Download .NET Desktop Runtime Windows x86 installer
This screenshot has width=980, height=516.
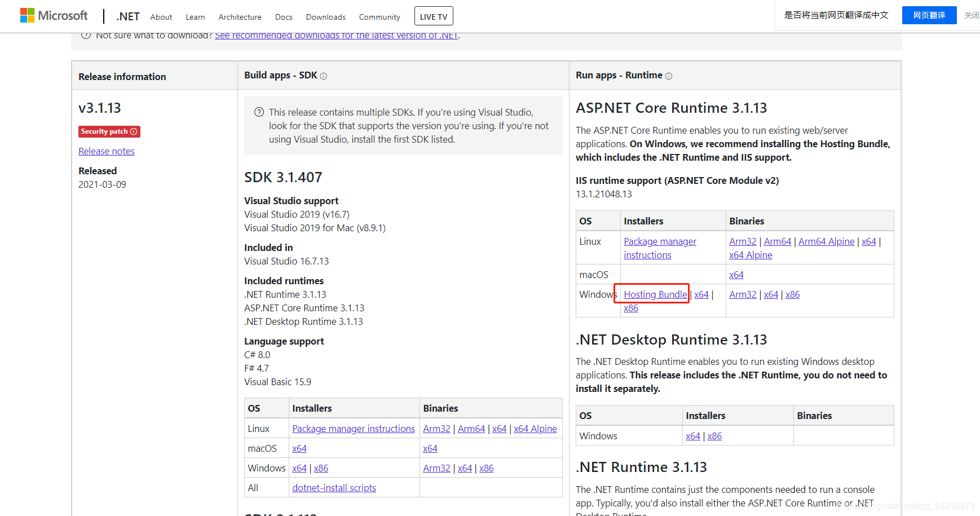(x=715, y=436)
